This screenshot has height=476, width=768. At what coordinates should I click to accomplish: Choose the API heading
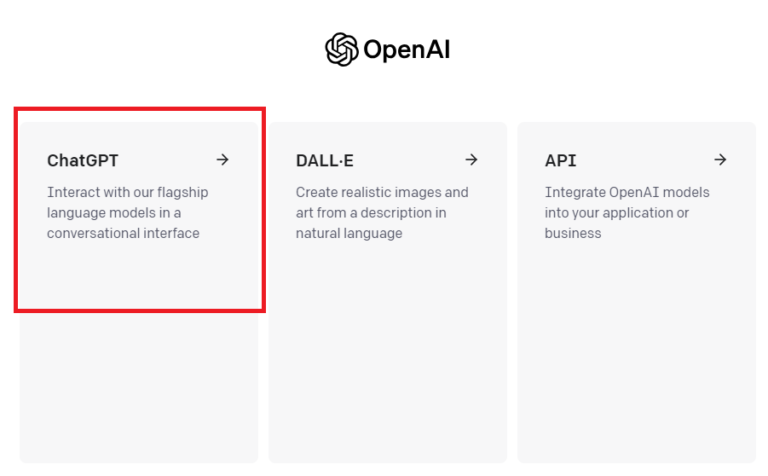561,160
